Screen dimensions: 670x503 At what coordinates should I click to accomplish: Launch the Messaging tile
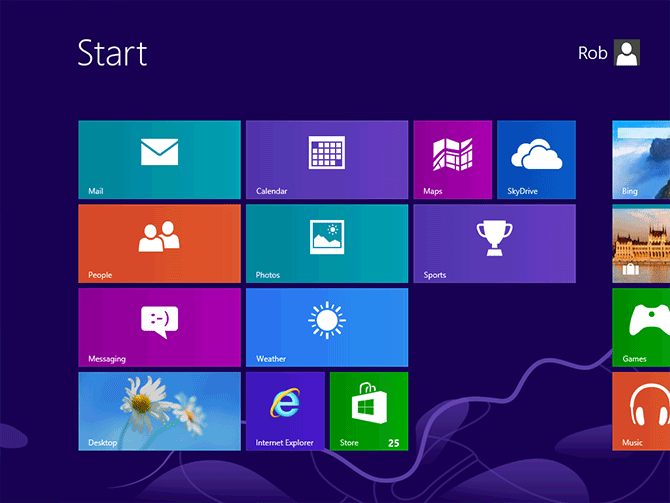[159, 327]
